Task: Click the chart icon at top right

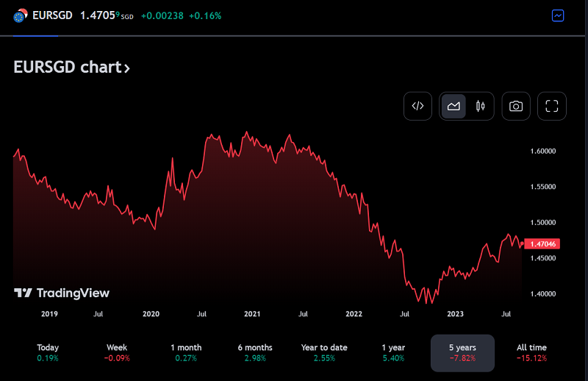Action: point(558,15)
